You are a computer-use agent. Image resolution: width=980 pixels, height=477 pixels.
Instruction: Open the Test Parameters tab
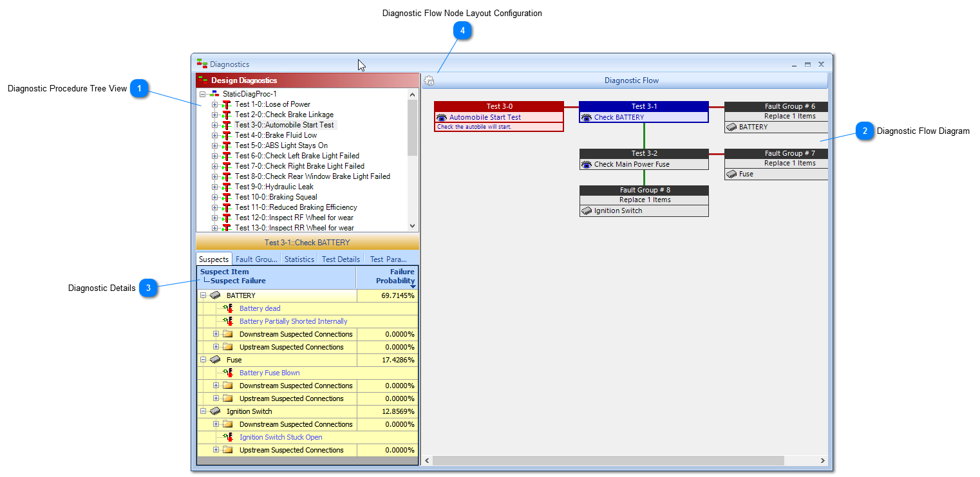388,259
